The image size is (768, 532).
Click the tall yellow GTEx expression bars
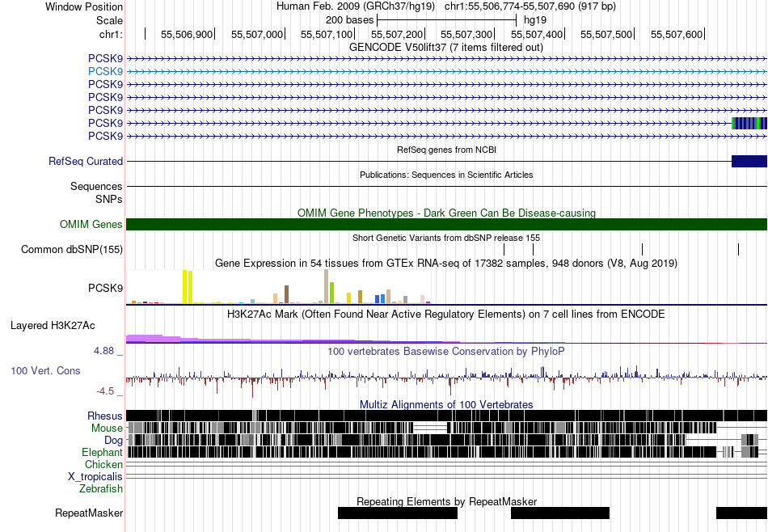188,286
